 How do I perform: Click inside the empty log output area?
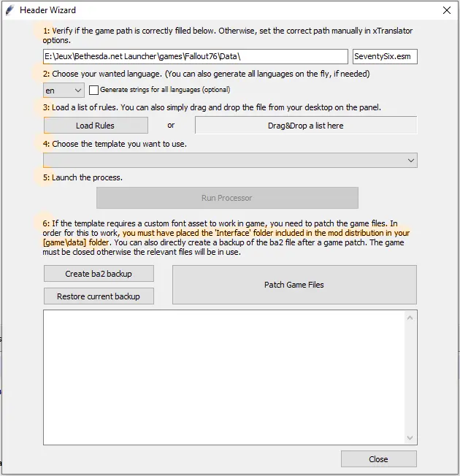click(x=223, y=377)
